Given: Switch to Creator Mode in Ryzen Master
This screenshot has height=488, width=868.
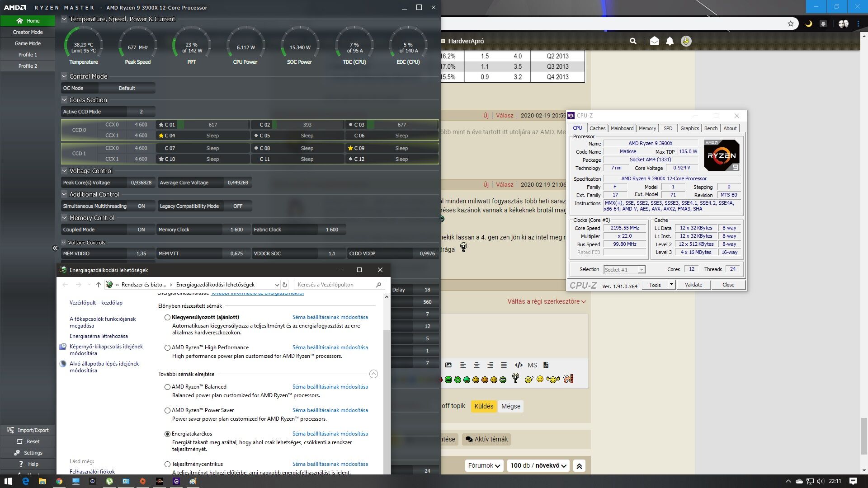Looking at the screenshot, I should (x=28, y=32).
